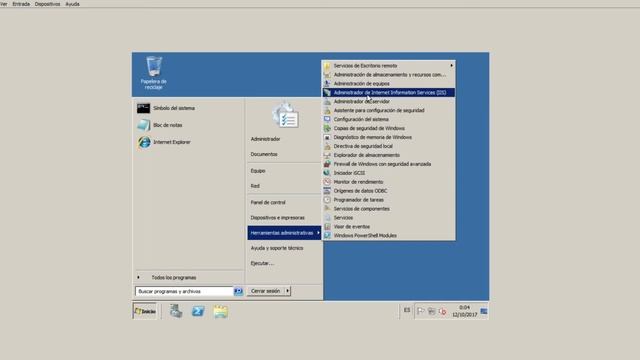Expand Herramientas administrativas submenu
Screen dimensions: 640x360
tap(284, 233)
